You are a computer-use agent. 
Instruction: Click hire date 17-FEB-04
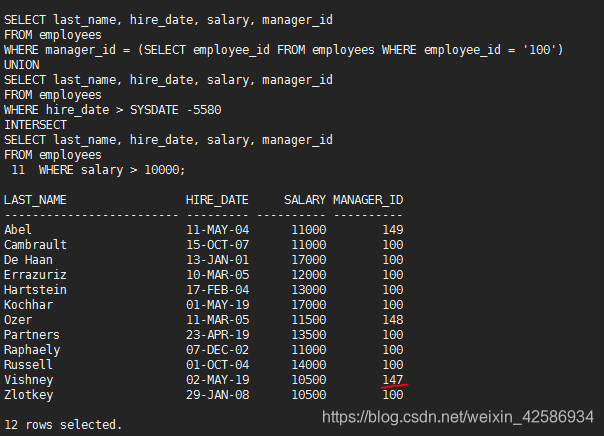click(218, 290)
